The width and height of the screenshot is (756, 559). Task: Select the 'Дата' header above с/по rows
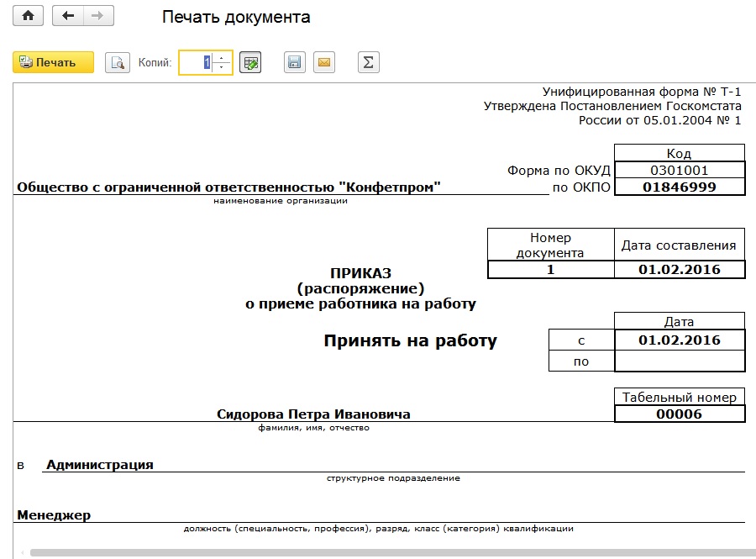(680, 321)
